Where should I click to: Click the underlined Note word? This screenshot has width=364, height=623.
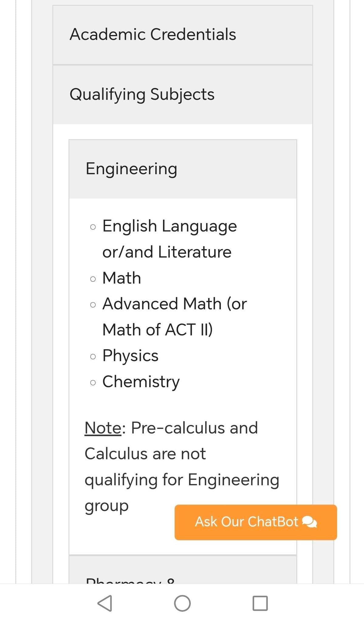click(103, 428)
